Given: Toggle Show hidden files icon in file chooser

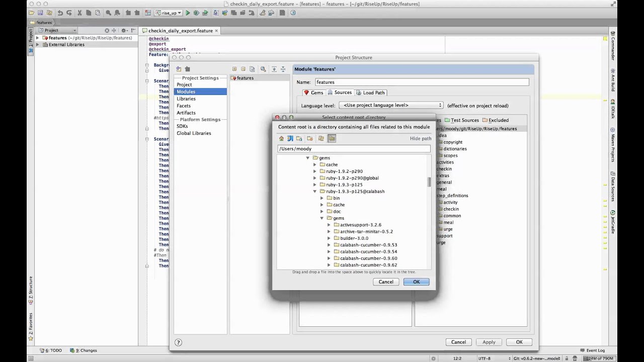Looking at the screenshot, I should pyautogui.click(x=332, y=138).
